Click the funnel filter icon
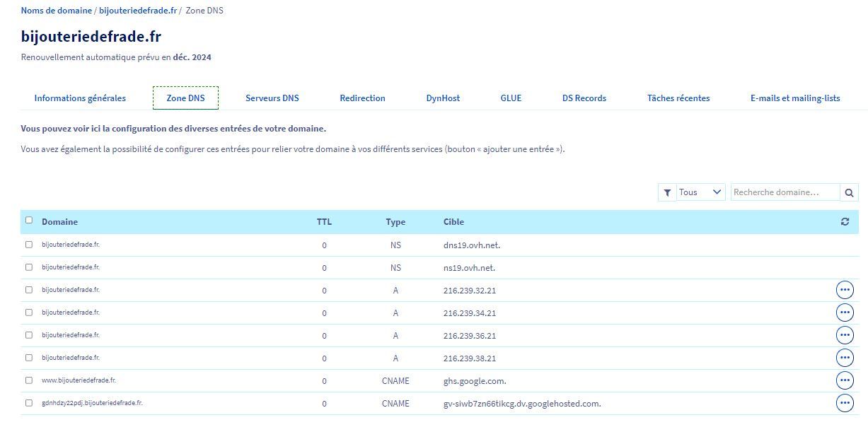 tap(667, 192)
